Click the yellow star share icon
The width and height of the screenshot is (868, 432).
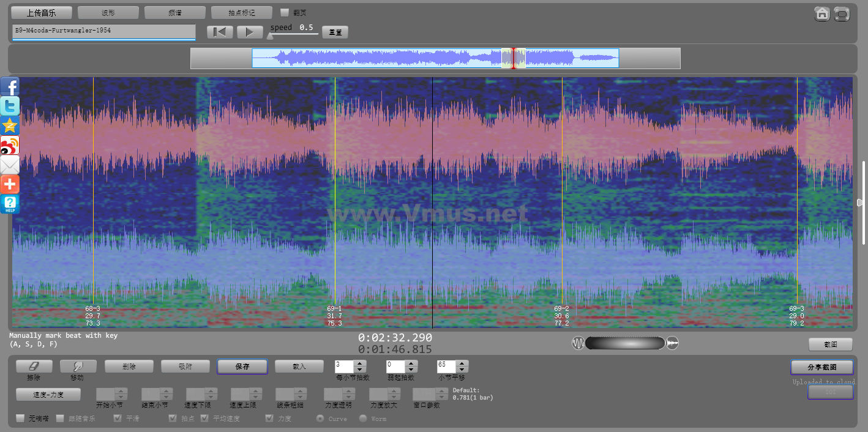tap(10, 125)
